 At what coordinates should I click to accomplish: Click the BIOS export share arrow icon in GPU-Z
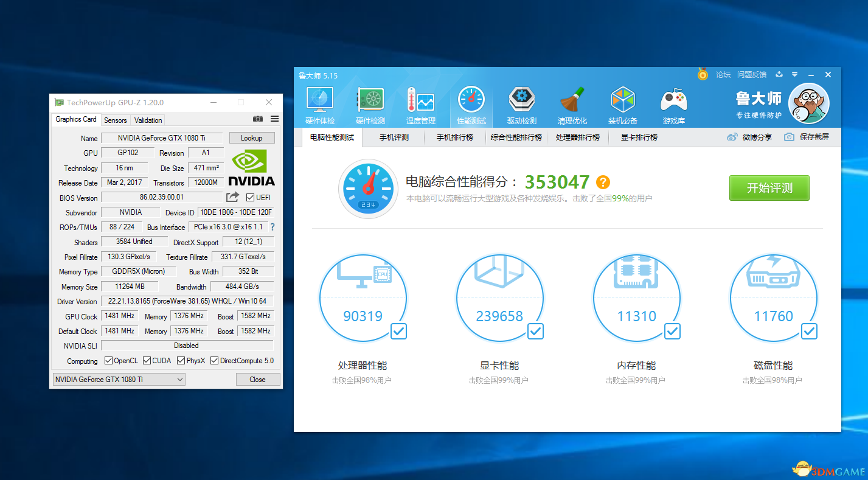(x=232, y=197)
